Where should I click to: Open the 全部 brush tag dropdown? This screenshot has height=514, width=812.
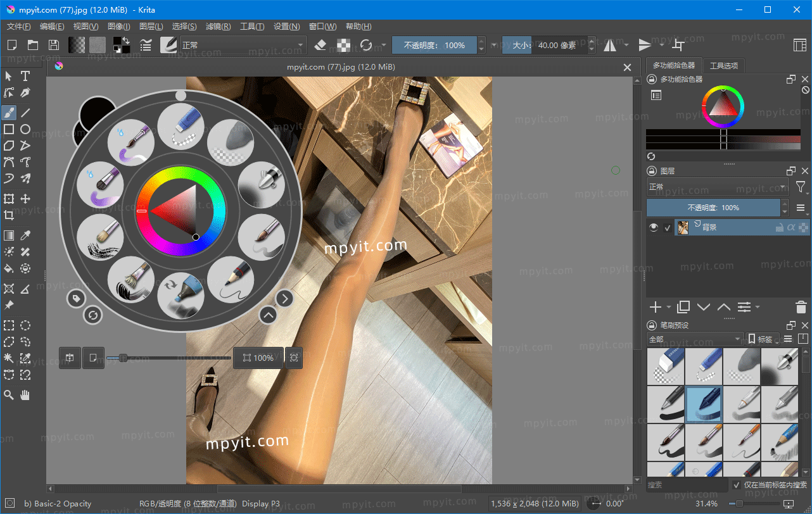click(x=695, y=339)
